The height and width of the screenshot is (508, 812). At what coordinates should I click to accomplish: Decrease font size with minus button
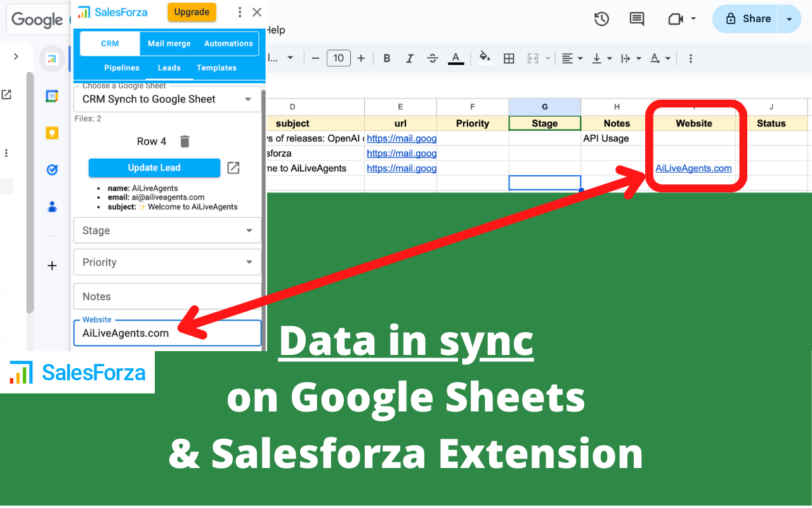click(316, 58)
